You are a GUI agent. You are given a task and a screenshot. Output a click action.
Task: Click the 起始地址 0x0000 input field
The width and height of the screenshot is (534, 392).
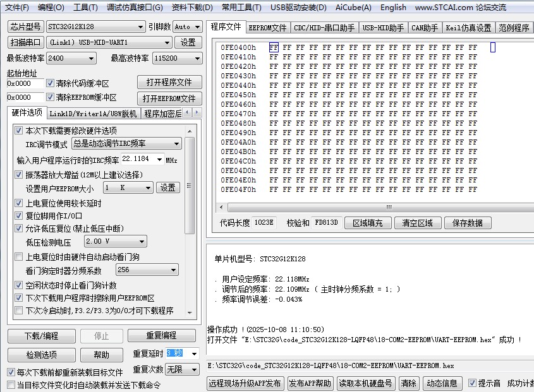point(24,83)
